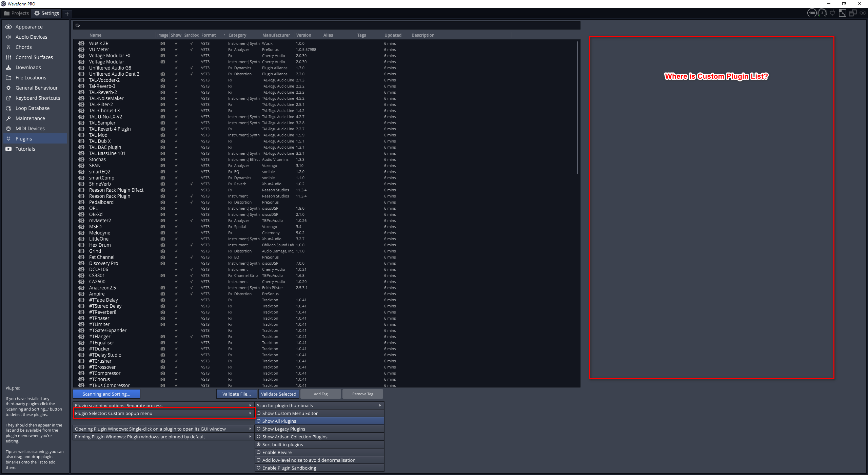The image size is (868, 475).
Task: Toggle Sort built-in plugins option
Action: pos(319,444)
